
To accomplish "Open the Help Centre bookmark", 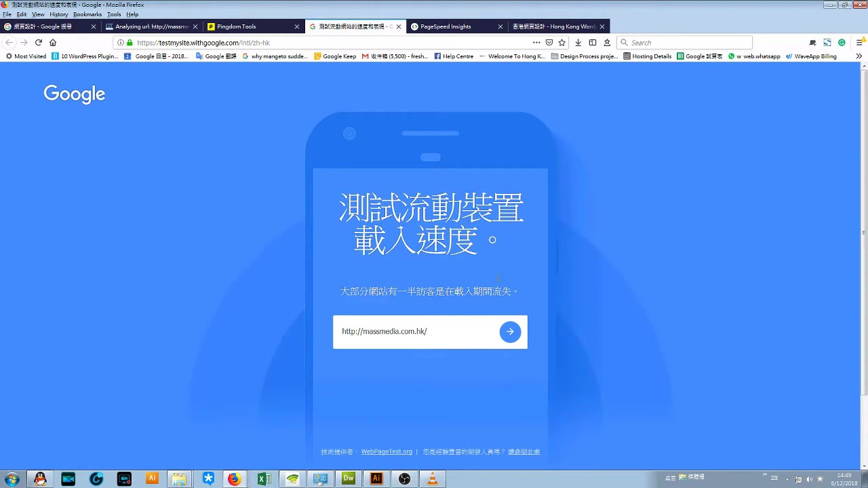I will [454, 56].
